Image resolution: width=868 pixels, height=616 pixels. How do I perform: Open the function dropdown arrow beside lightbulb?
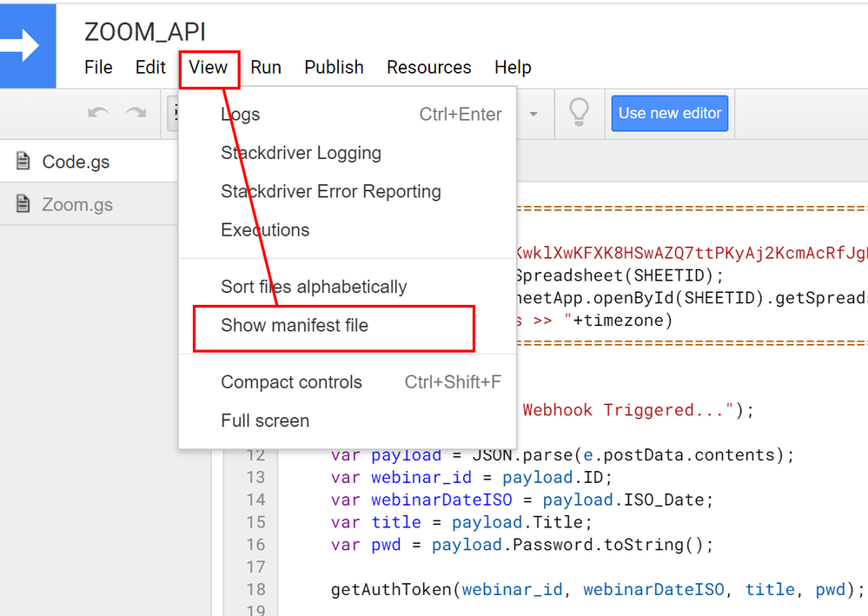[x=533, y=114]
